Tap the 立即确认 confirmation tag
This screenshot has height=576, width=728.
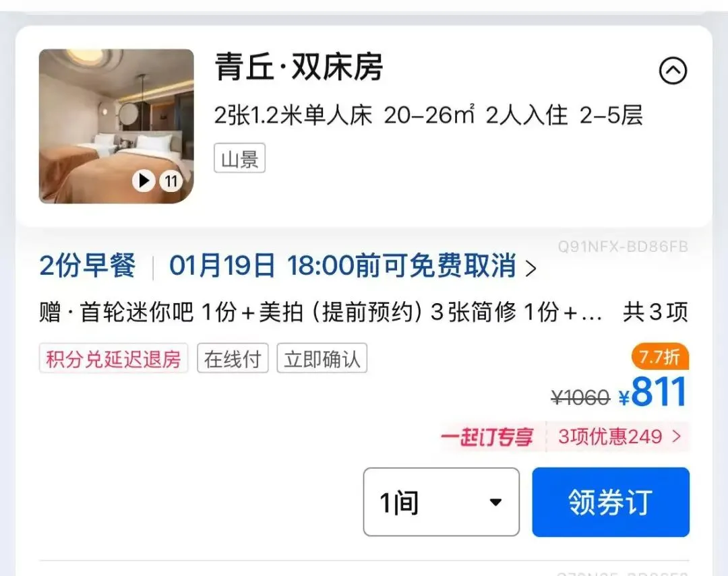[322, 358]
